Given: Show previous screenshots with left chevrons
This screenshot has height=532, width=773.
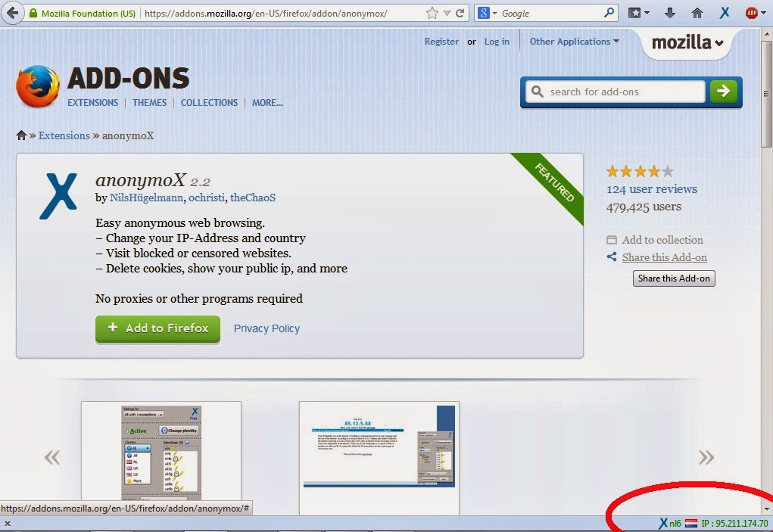Looking at the screenshot, I should [51, 457].
